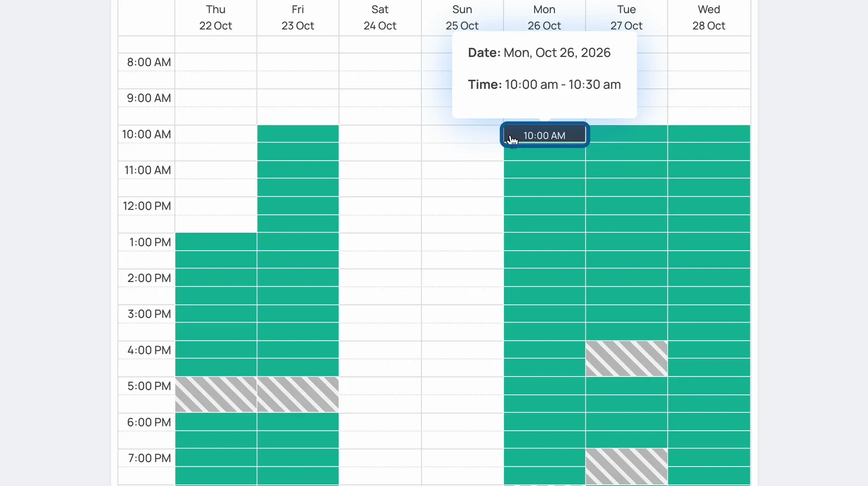Select the Thursday 6:00 PM slot
The width and height of the screenshot is (868, 486).
point(216,421)
